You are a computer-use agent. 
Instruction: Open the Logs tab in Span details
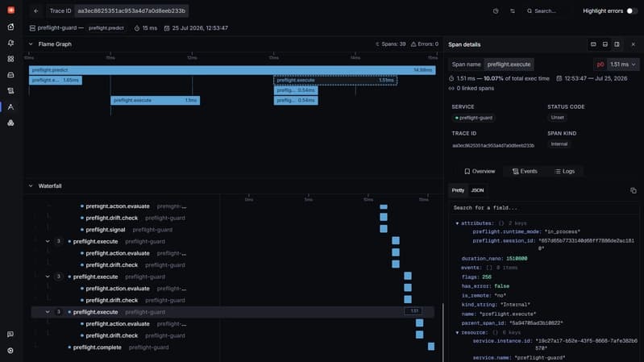pyautogui.click(x=565, y=172)
